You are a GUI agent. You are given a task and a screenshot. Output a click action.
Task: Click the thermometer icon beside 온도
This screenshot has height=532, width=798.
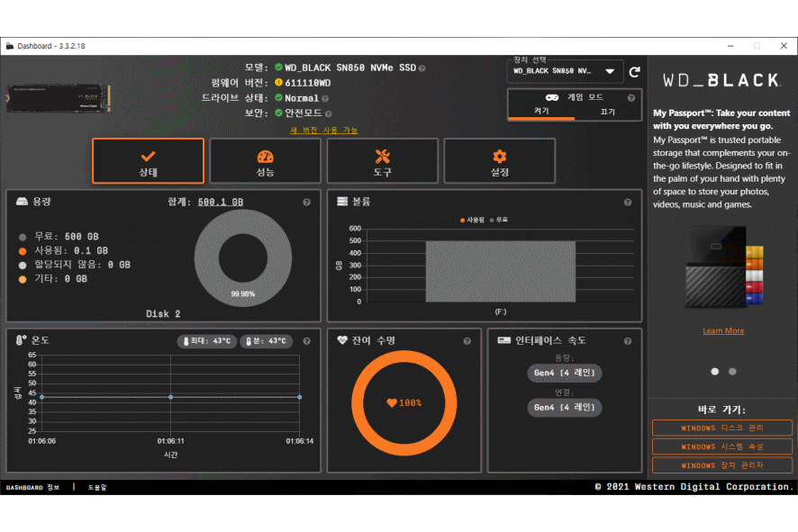pos(20,340)
